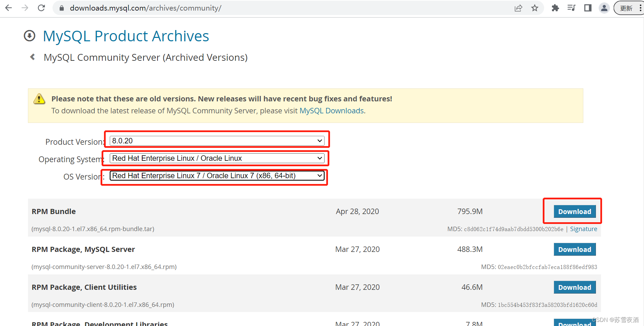Click the browser forward arrow
The height and width of the screenshot is (326, 644).
click(x=25, y=8)
